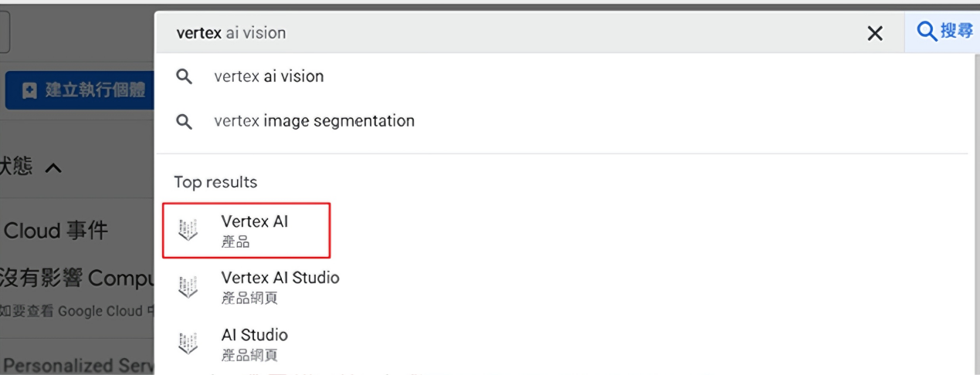This screenshot has width=980, height=375.
Task: Choose the "vertex image segmentation" suggestion
Action: 314,121
